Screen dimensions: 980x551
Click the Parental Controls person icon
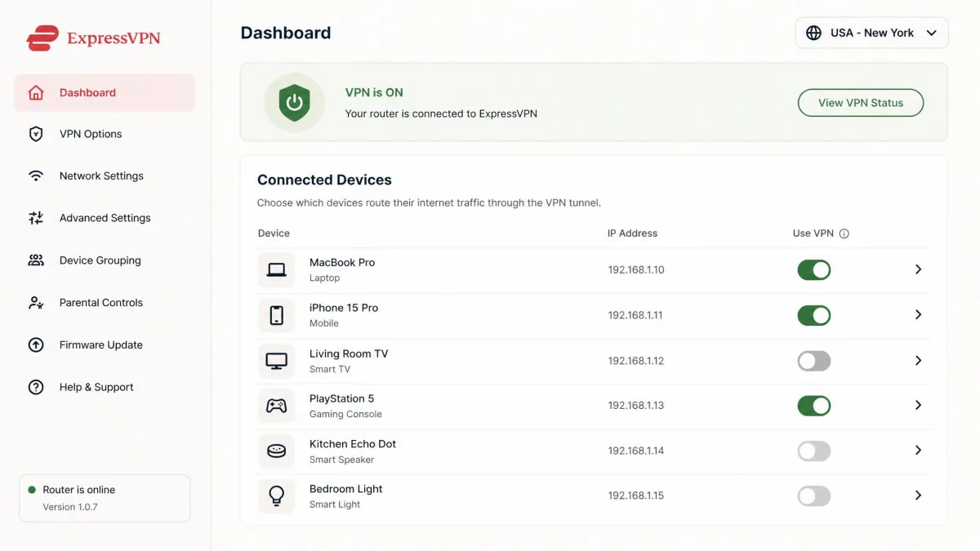click(x=36, y=303)
